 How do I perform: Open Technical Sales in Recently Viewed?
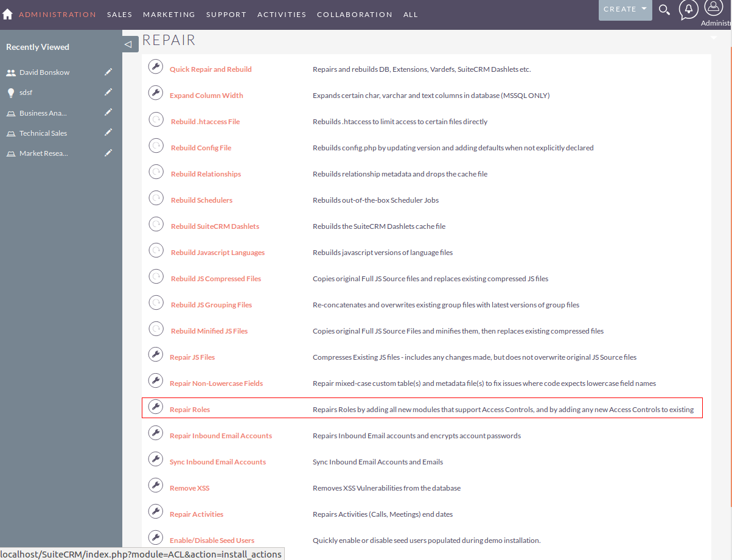pyautogui.click(x=43, y=133)
